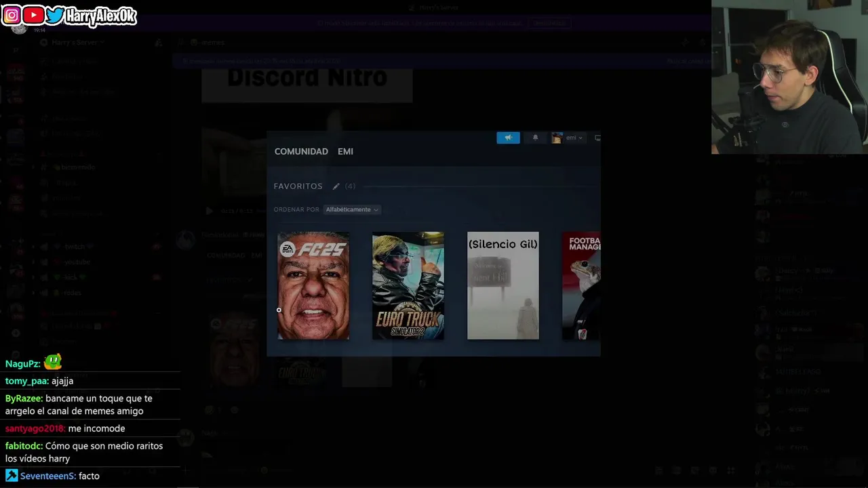This screenshot has width=868, height=488.
Task: Click the FAVORITOS collection heading
Action: 298,186
